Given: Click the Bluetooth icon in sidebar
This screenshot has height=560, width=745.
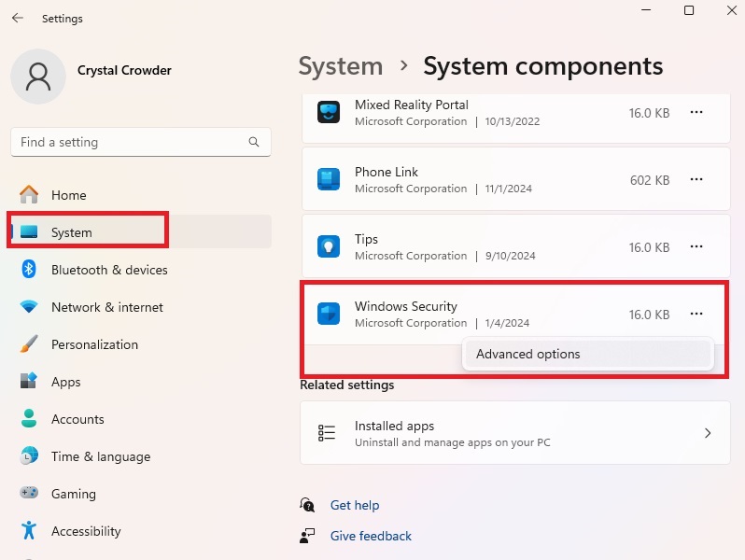Looking at the screenshot, I should pos(29,269).
